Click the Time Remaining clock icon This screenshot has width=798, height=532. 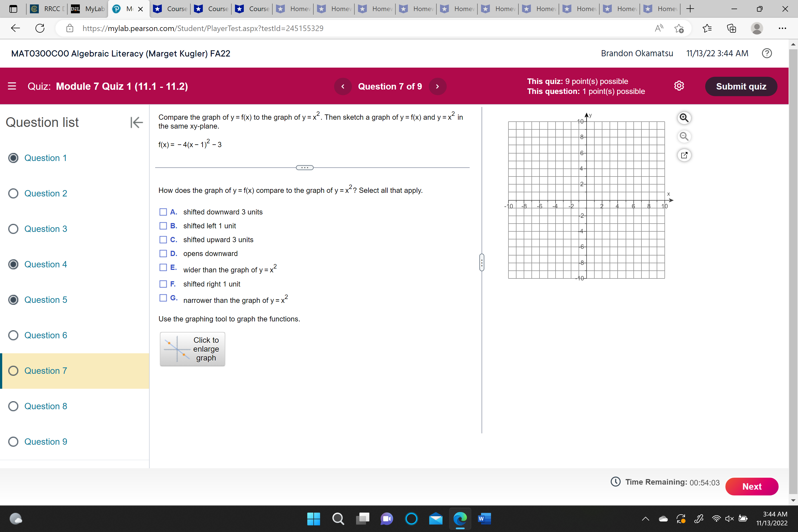[615, 482]
